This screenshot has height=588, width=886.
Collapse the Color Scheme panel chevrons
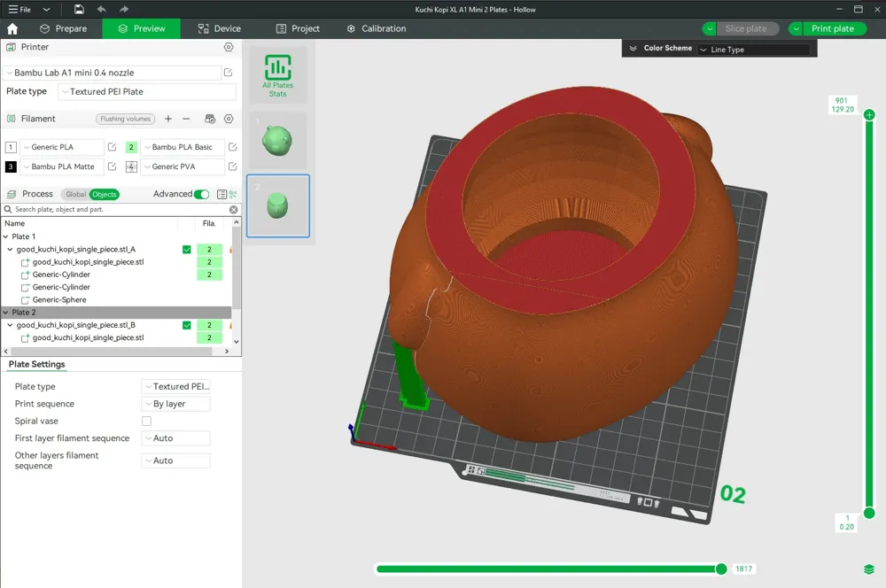pyautogui.click(x=633, y=49)
